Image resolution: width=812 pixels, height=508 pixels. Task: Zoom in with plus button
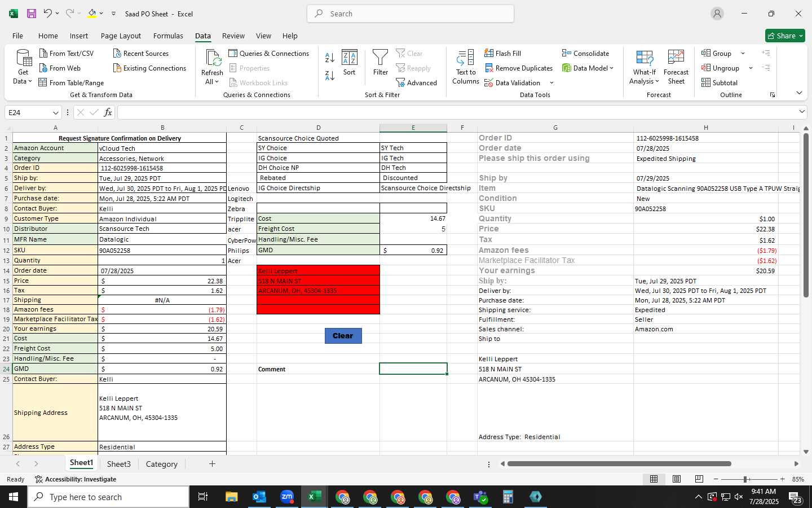click(782, 479)
